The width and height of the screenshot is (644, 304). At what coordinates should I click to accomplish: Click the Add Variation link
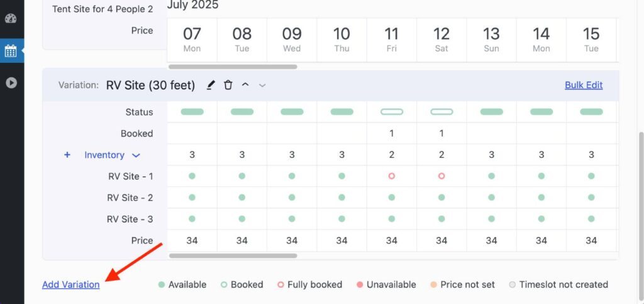coord(70,284)
